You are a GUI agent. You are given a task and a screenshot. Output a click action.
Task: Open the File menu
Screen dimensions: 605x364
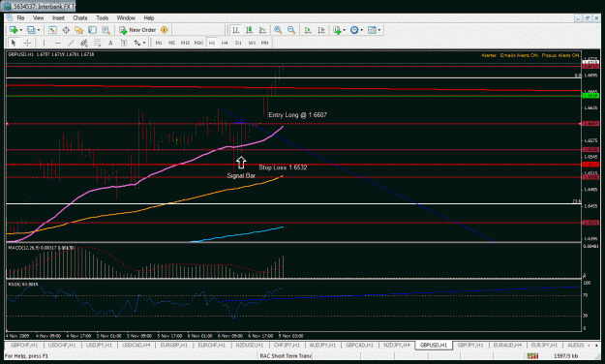(x=20, y=17)
